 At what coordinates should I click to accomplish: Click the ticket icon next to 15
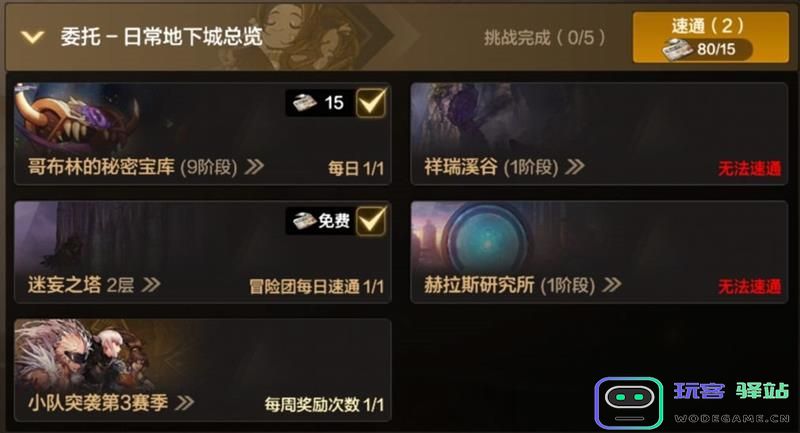[305, 103]
